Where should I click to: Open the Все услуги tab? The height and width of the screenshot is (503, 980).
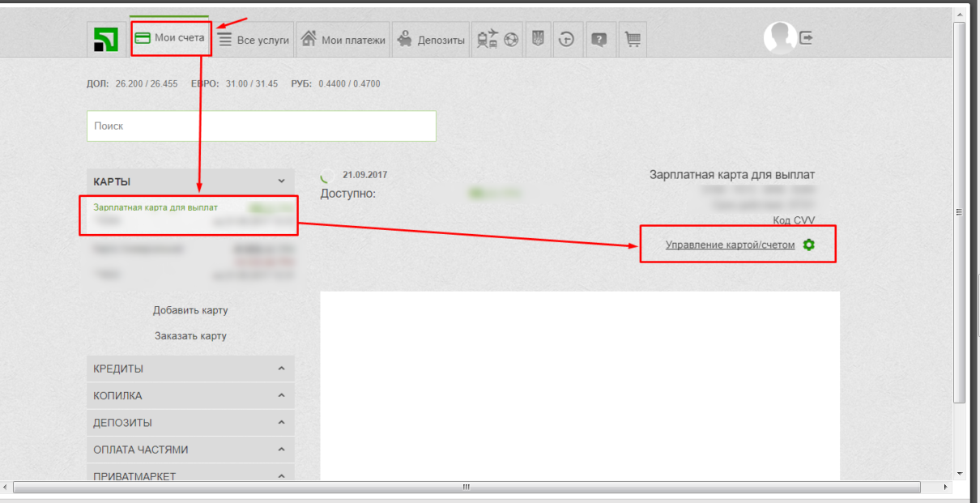254,40
